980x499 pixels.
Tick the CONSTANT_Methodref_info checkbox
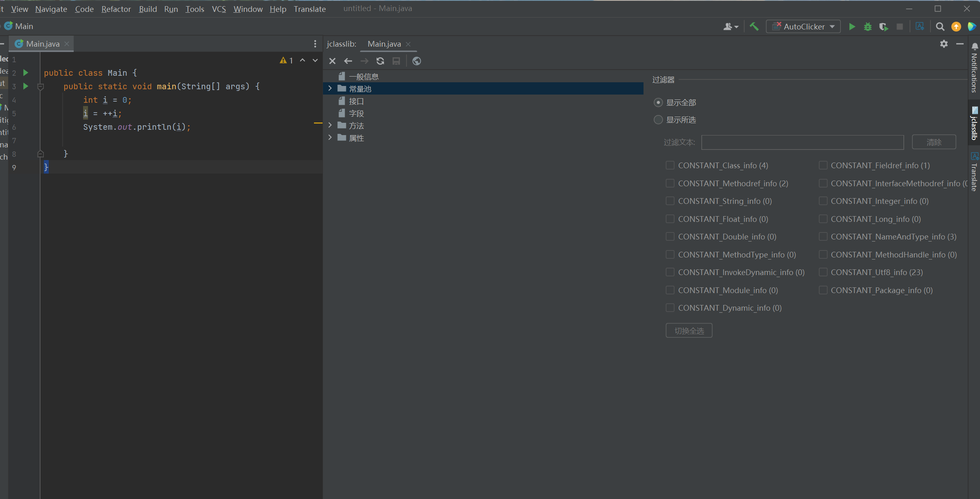click(x=670, y=183)
